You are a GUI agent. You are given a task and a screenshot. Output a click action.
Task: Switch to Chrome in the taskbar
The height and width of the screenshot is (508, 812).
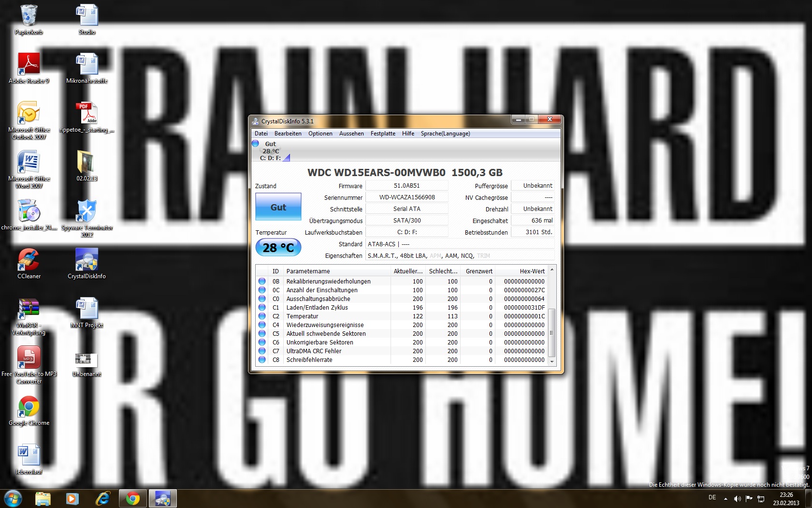tap(133, 498)
